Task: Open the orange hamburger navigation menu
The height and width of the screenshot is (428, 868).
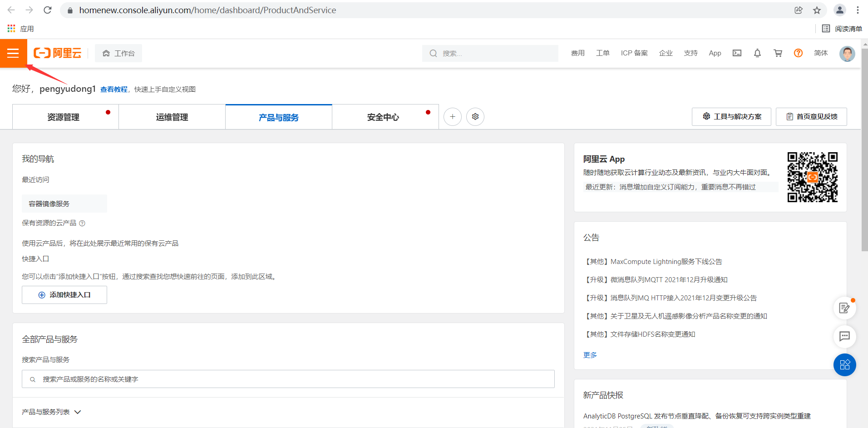Action: [13, 53]
